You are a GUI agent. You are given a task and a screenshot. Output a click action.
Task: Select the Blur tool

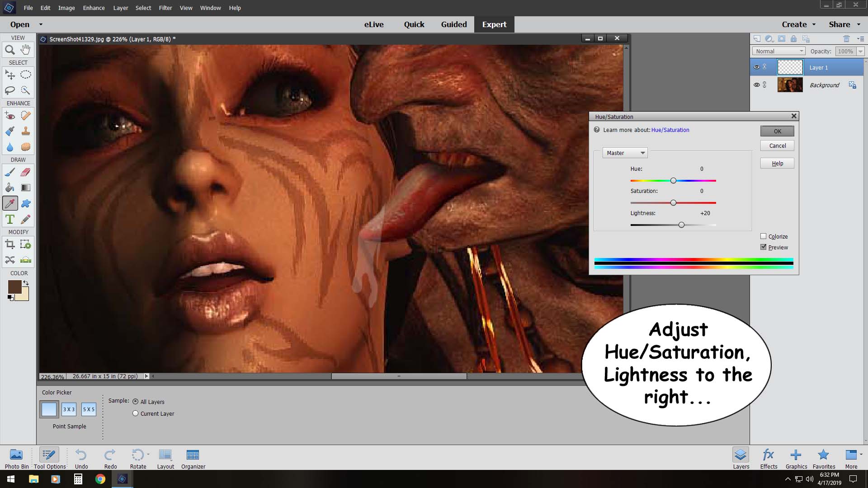tap(10, 147)
